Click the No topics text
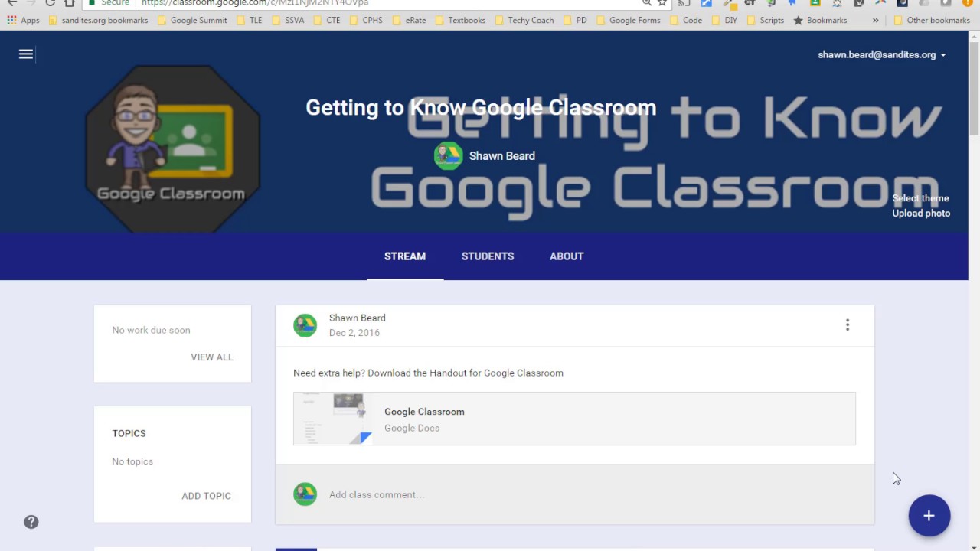 click(x=132, y=461)
